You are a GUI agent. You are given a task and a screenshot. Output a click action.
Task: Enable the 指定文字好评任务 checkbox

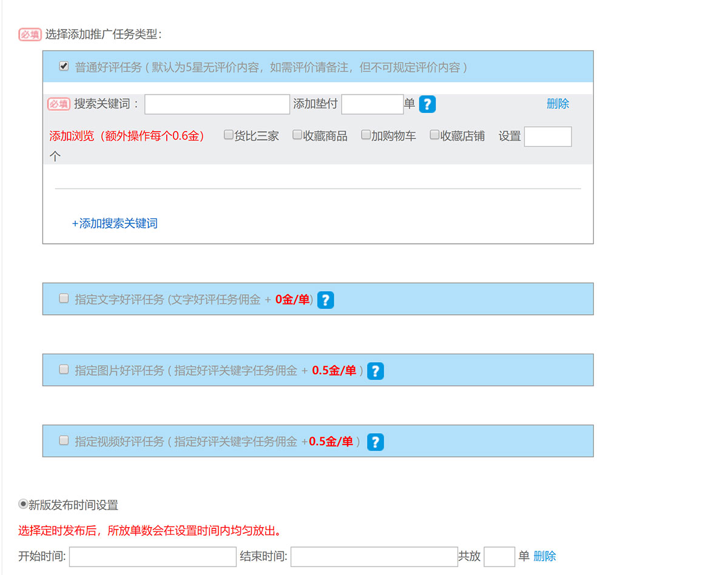pos(64,298)
